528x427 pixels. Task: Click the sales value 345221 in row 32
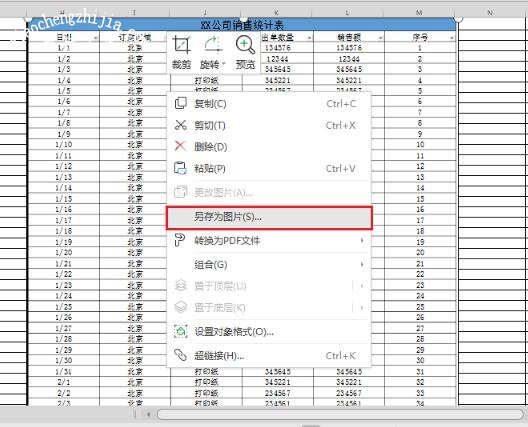coord(349,382)
